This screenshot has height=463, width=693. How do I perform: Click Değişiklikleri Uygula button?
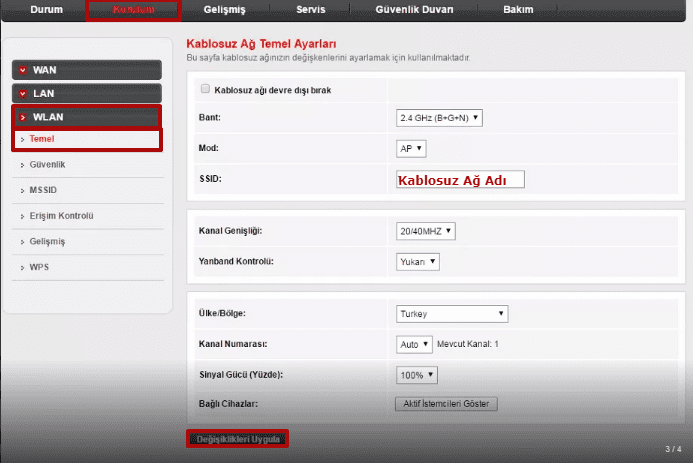237,439
